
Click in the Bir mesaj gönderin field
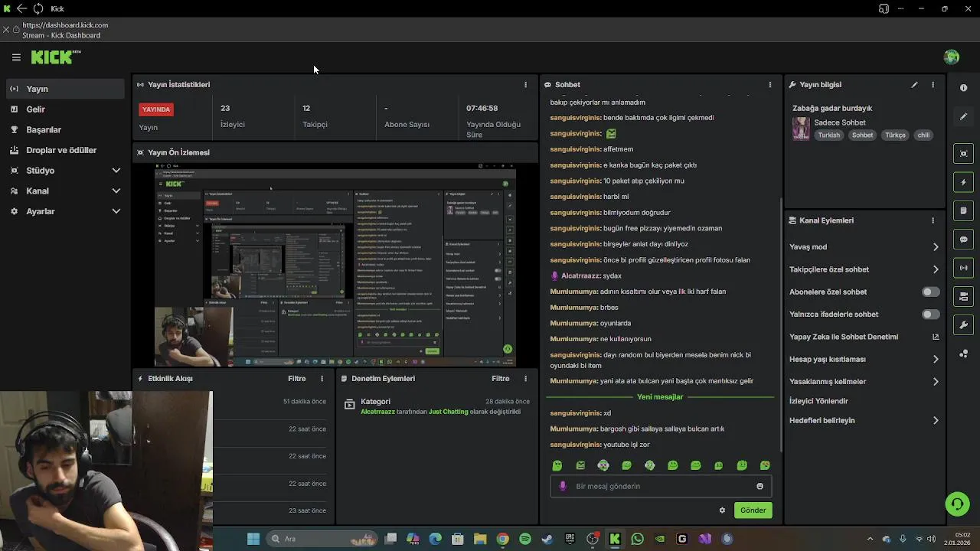point(660,486)
